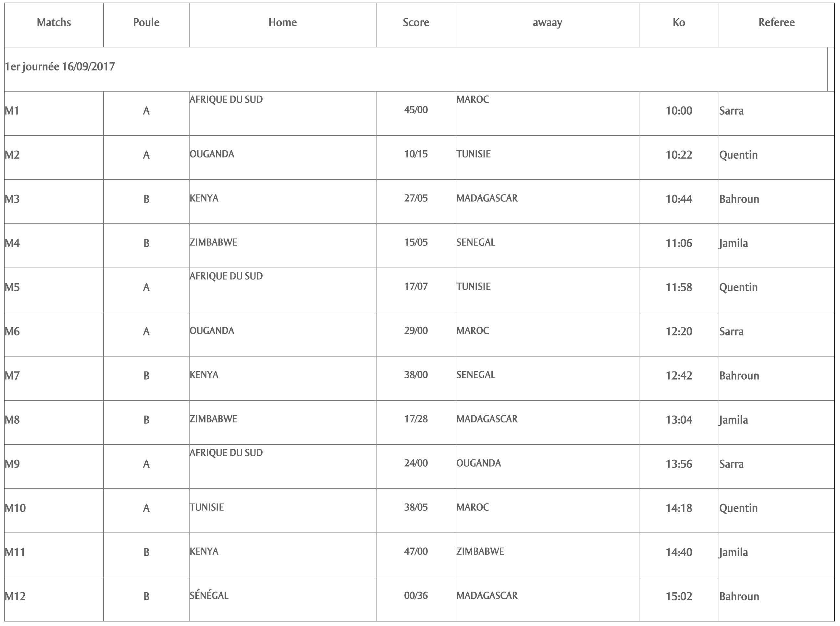The height and width of the screenshot is (626, 840).
Task: Click the 12:20 kickoff time
Action: pyautogui.click(x=679, y=332)
